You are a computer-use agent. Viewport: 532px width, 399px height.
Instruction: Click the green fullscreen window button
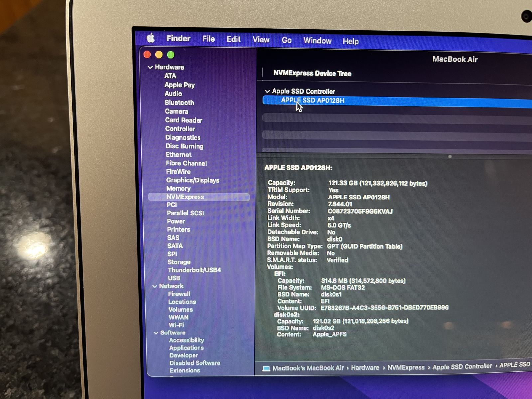[x=171, y=55]
